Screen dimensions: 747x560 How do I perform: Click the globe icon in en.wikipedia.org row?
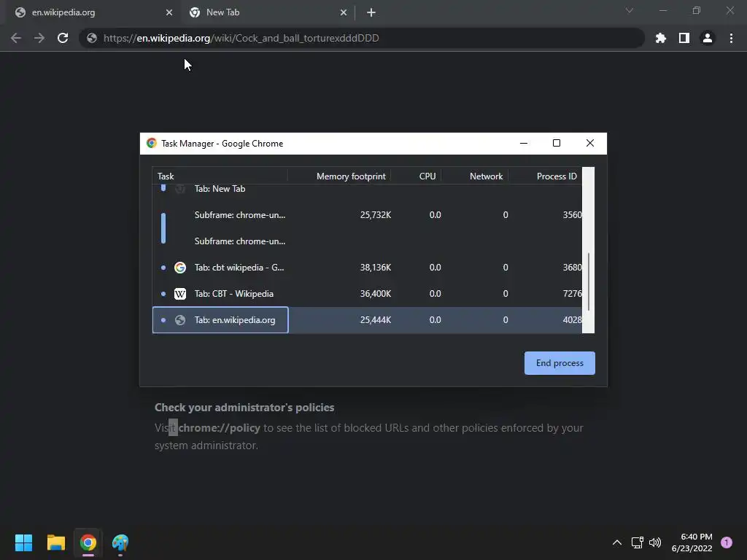tap(180, 319)
